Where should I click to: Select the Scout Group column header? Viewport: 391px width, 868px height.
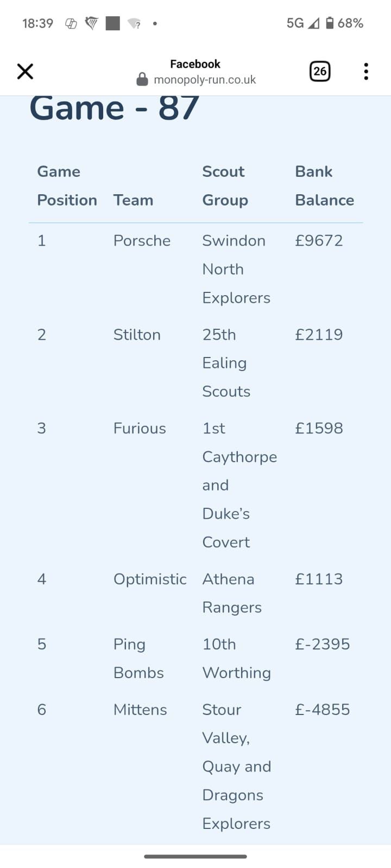[225, 186]
